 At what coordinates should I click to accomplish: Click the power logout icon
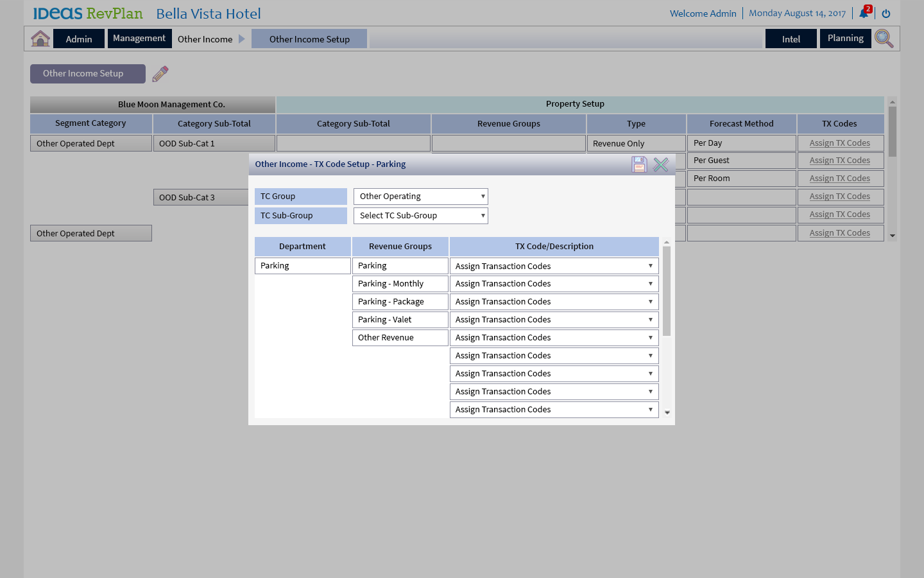[886, 13]
